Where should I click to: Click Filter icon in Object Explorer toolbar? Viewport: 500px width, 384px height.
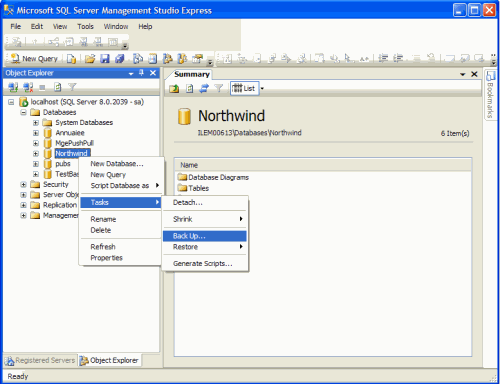coord(72,87)
